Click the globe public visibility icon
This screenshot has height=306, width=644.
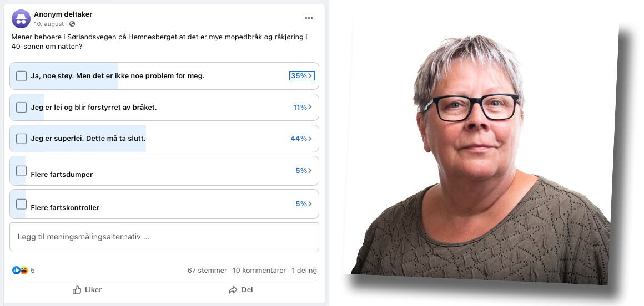pos(72,24)
